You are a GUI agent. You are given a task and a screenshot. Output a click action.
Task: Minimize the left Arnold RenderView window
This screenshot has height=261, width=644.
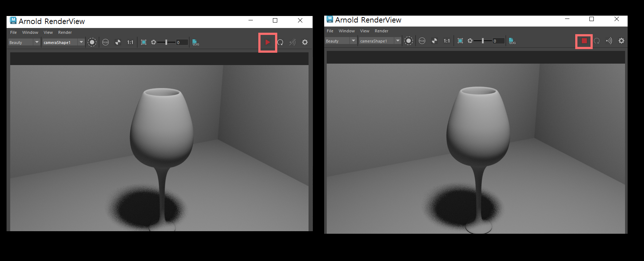[x=251, y=20]
